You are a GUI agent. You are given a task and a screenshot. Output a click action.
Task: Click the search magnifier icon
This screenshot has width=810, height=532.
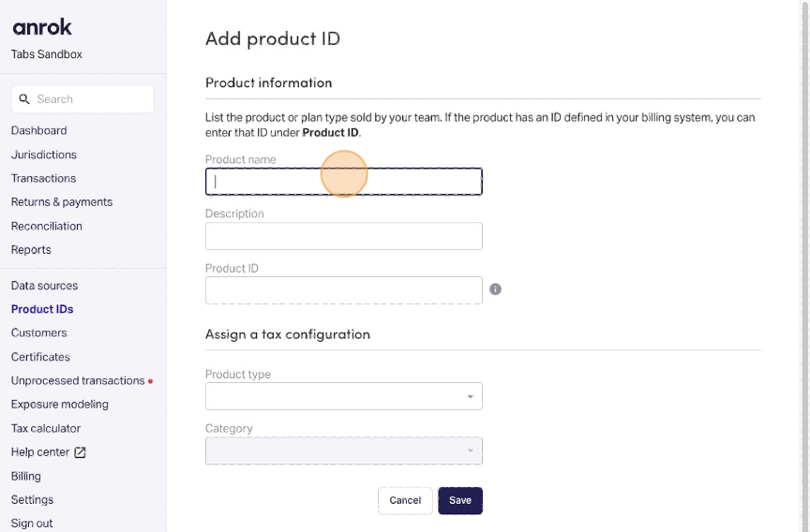click(24, 99)
